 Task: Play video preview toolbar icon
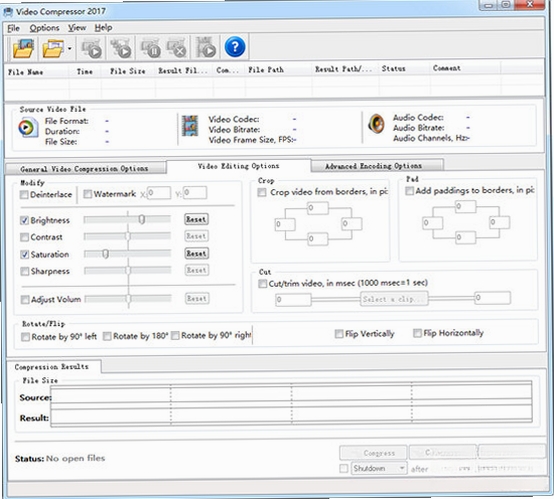206,47
